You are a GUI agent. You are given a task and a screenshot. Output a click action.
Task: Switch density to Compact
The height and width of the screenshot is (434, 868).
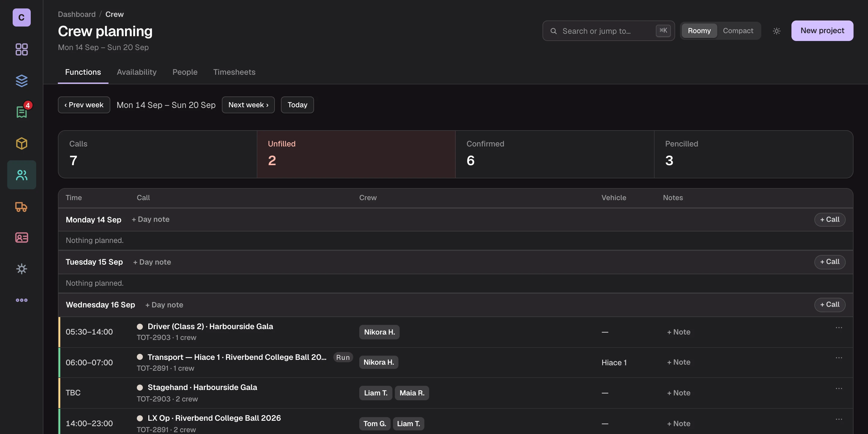click(x=738, y=31)
